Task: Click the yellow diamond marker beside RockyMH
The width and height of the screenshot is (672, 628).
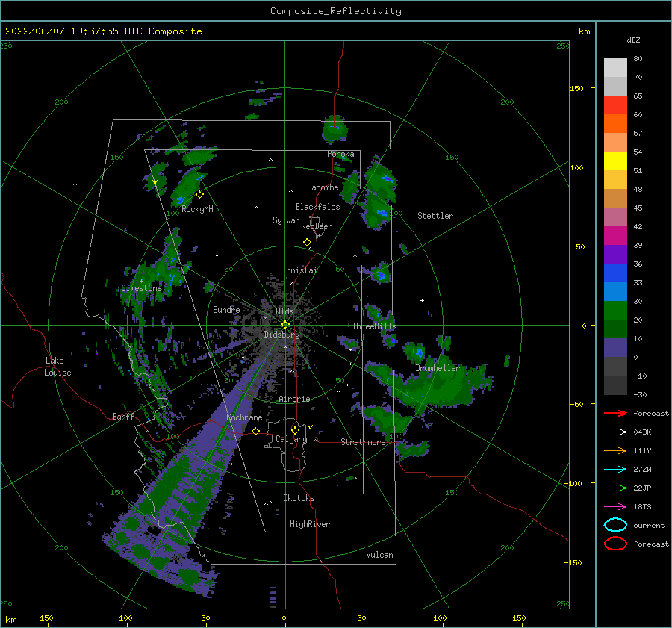Action: point(199,195)
